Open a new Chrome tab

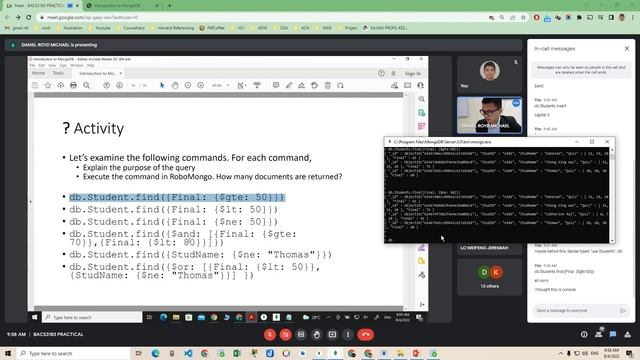click(170, 6)
